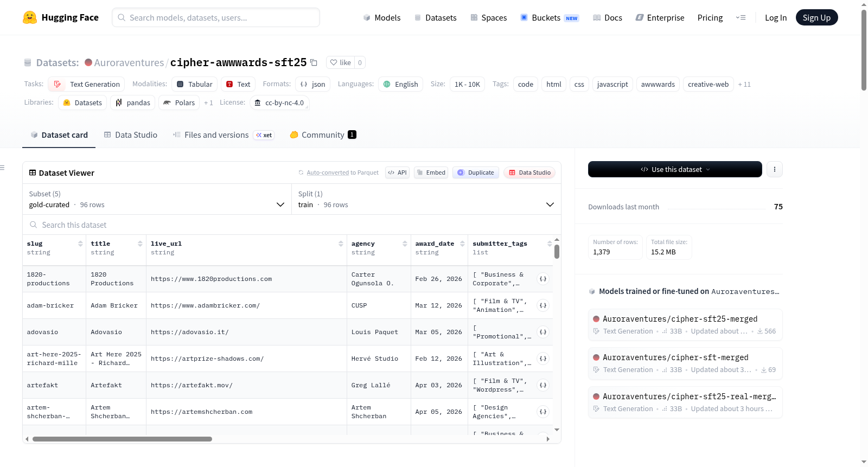Viewport: 868px width, 467px height.
Task: Open Data Studio from the viewer header
Action: pyautogui.click(x=529, y=172)
